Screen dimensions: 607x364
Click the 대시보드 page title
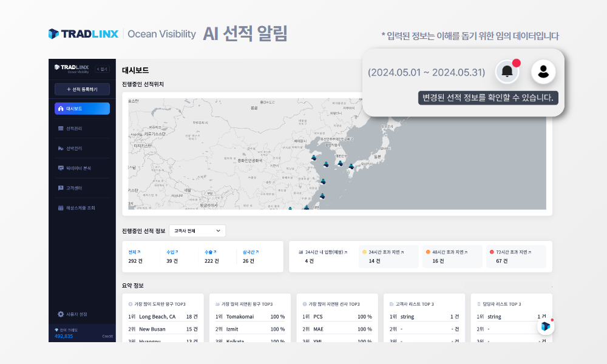coord(135,70)
